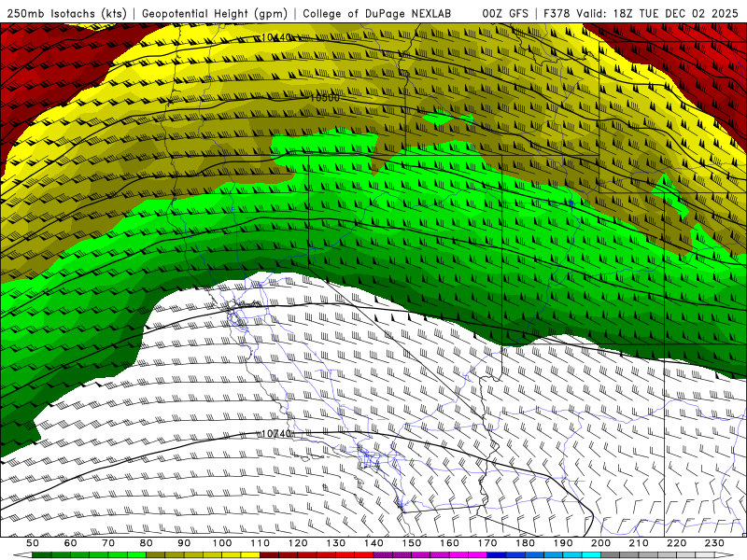Click the right arrow end of the color bar
Screen dimensions: 747x560
tap(725, 555)
